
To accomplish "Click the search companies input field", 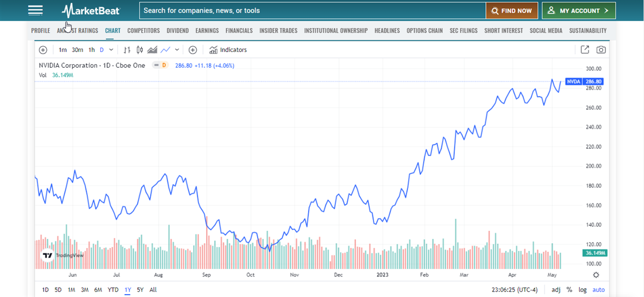I will coord(313,11).
